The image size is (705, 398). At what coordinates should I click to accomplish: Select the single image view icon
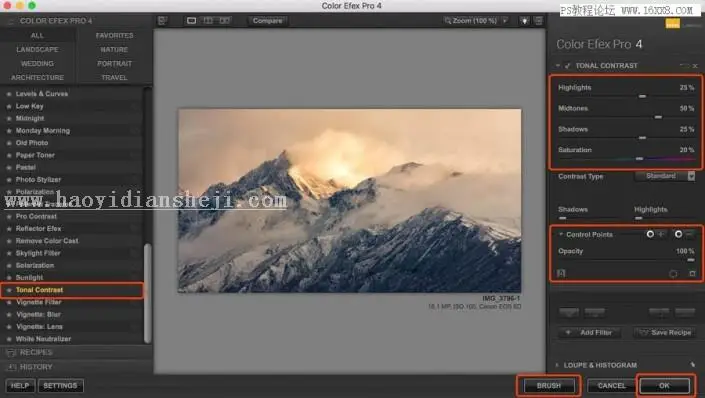(x=192, y=21)
